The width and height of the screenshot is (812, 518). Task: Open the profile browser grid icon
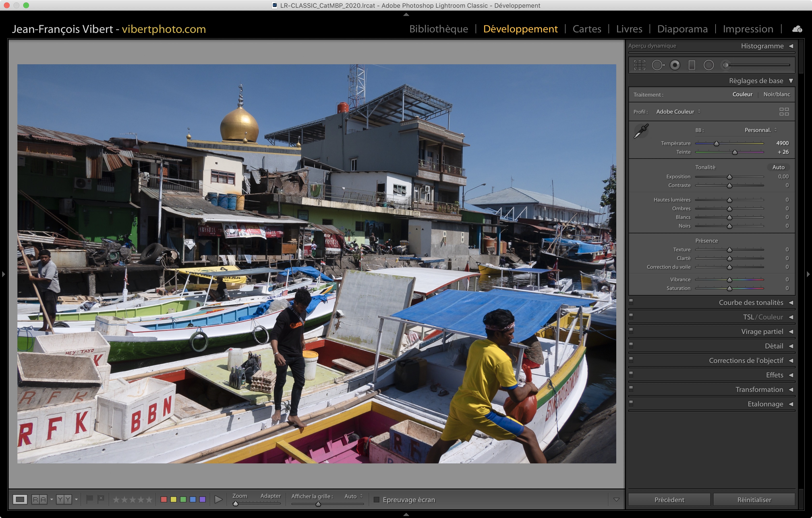coord(784,112)
